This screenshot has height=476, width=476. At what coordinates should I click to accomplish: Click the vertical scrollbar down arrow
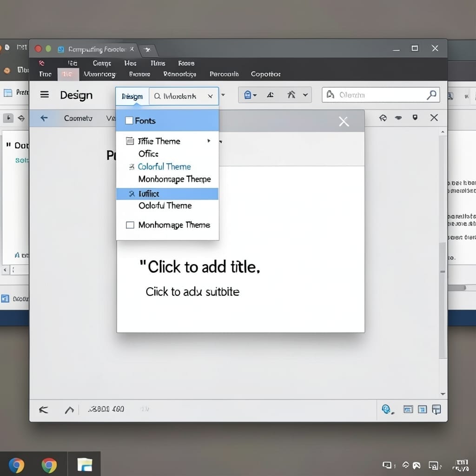(443, 394)
